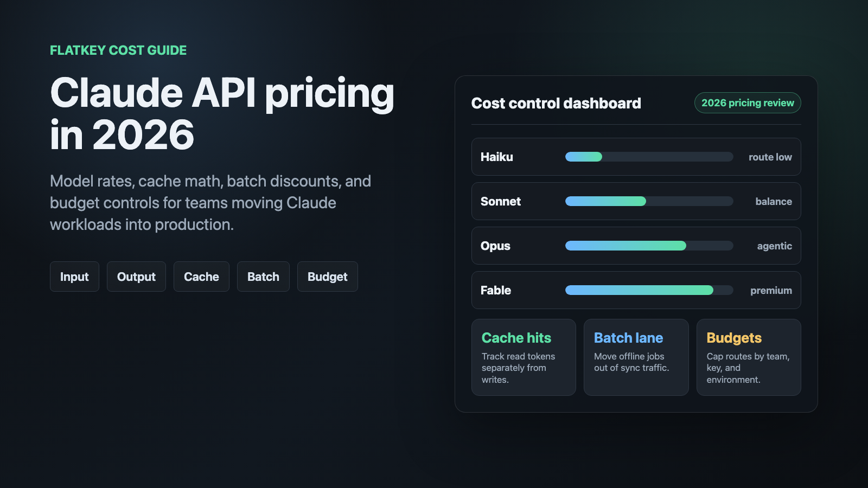This screenshot has width=868, height=488.
Task: Click the 'agentic' label
Action: [775, 246]
